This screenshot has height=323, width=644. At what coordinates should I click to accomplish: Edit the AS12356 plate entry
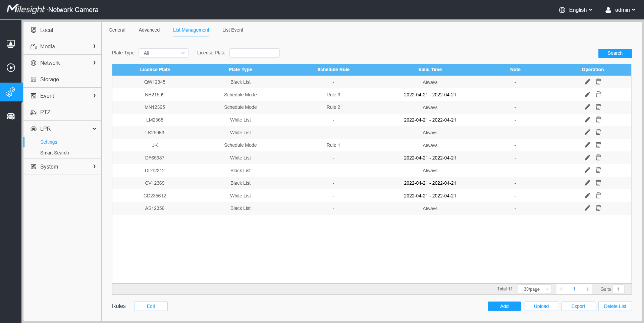coord(587,208)
